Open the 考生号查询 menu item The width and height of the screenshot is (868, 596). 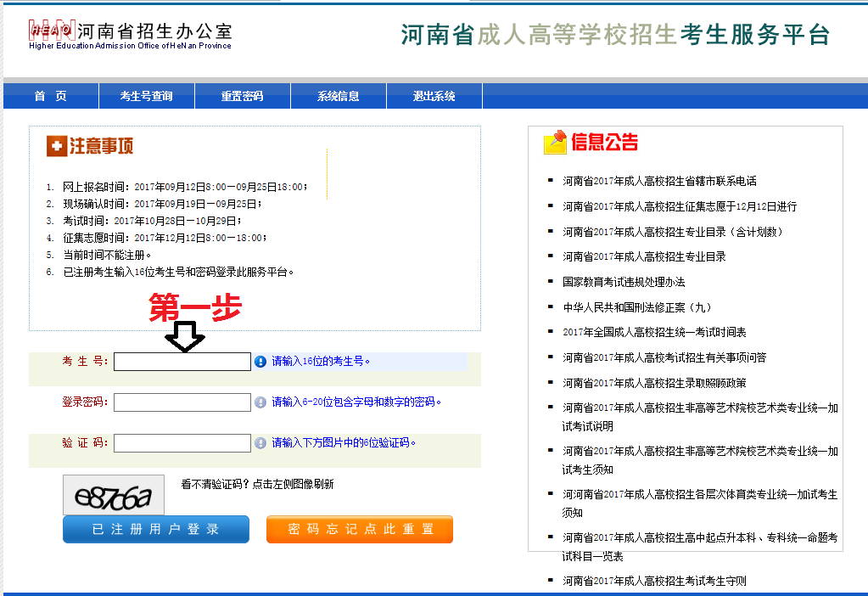pos(146,96)
